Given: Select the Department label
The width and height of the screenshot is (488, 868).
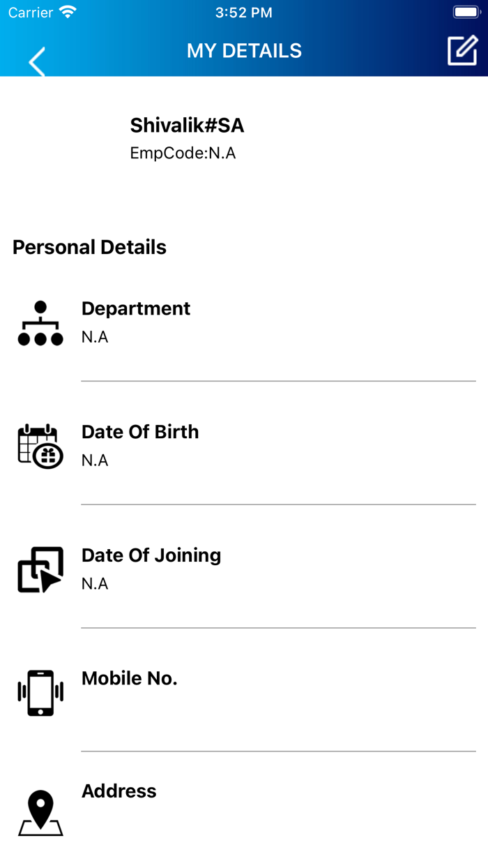Looking at the screenshot, I should pyautogui.click(x=136, y=308).
